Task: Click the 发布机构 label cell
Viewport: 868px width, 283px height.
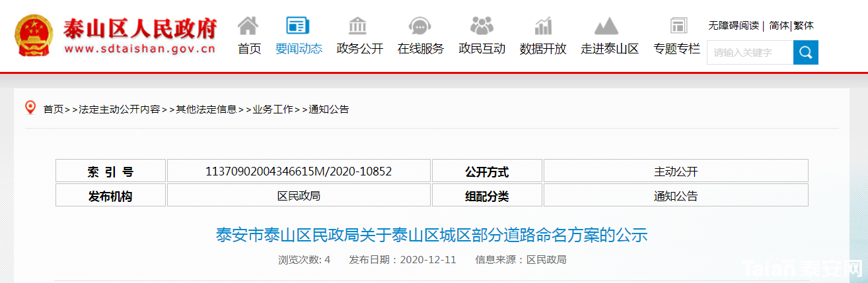Action: pyautogui.click(x=110, y=195)
